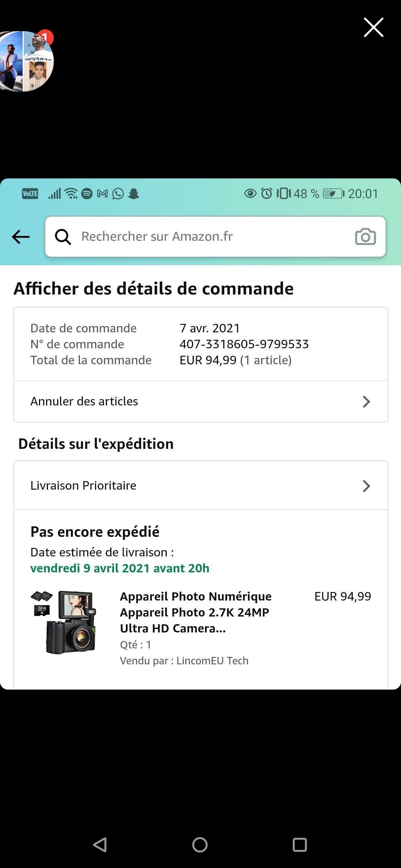
Task: Open the recent apps square button
Action: 300,845
